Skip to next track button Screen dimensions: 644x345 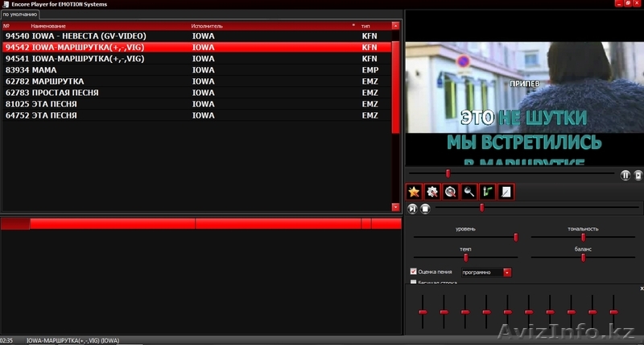click(413, 209)
